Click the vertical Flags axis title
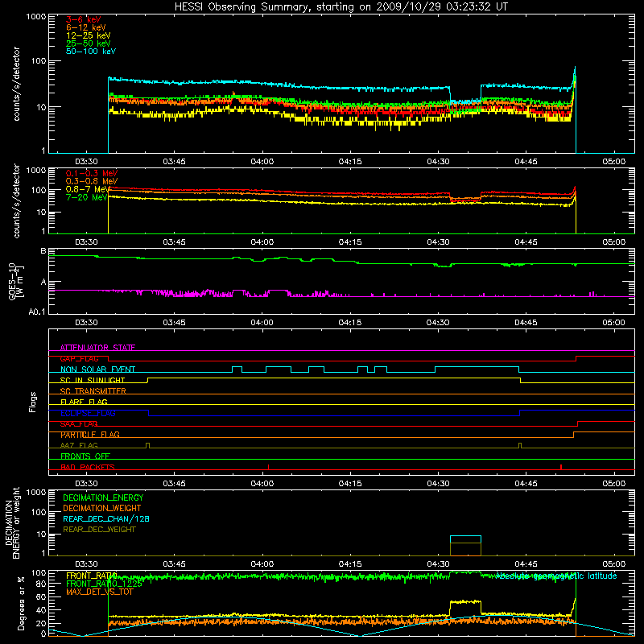Viewport: 644px width, 644px height. click(33, 402)
